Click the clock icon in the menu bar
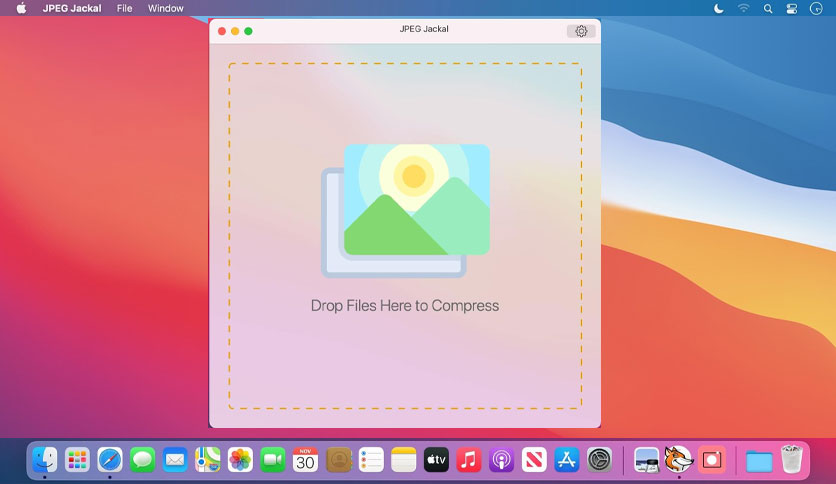836x484 pixels. tap(816, 9)
